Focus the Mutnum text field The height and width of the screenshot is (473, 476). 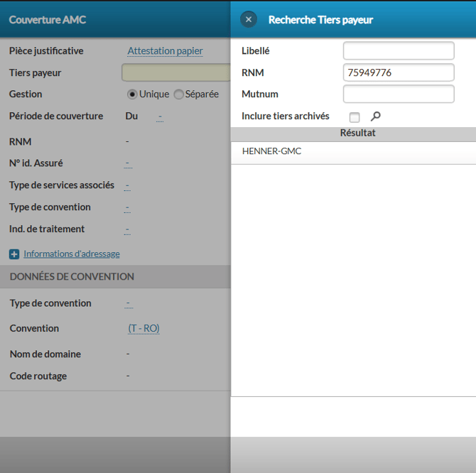click(398, 94)
